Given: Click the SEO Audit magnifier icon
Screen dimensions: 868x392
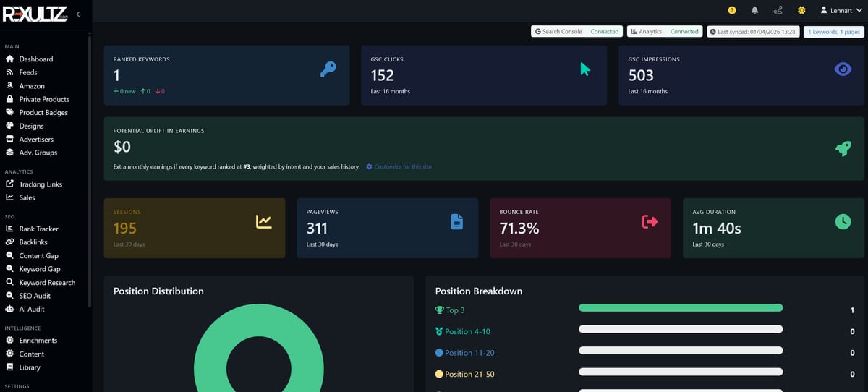Looking at the screenshot, I should (x=10, y=296).
